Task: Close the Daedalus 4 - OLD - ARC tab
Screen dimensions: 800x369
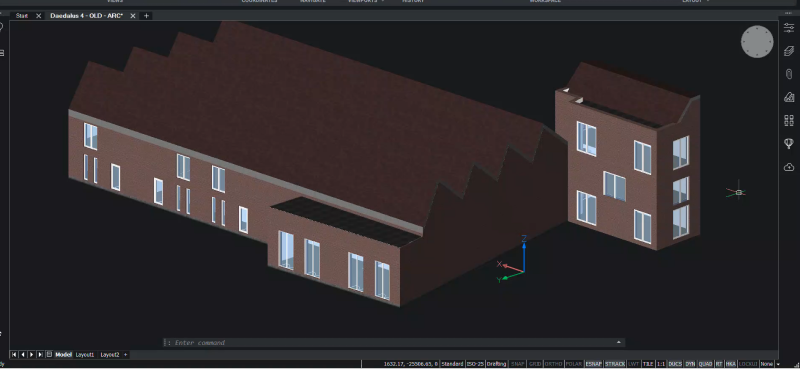Action: tap(133, 16)
